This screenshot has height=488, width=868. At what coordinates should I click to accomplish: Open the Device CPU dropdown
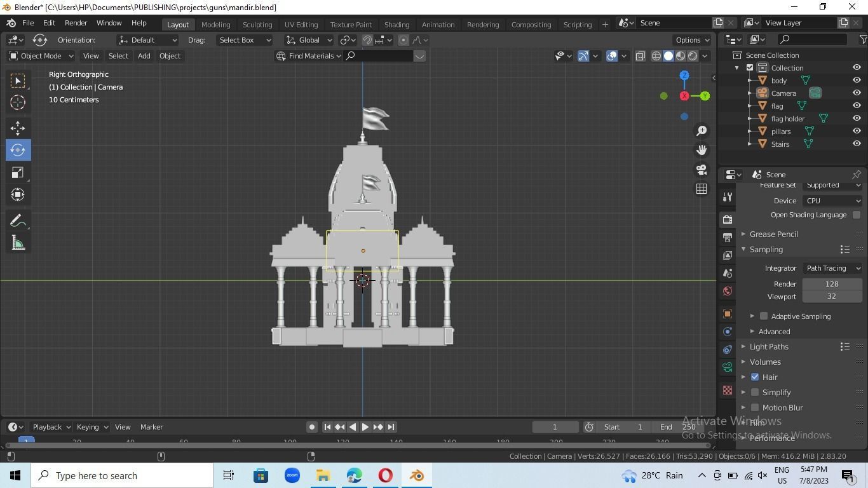[x=832, y=201]
